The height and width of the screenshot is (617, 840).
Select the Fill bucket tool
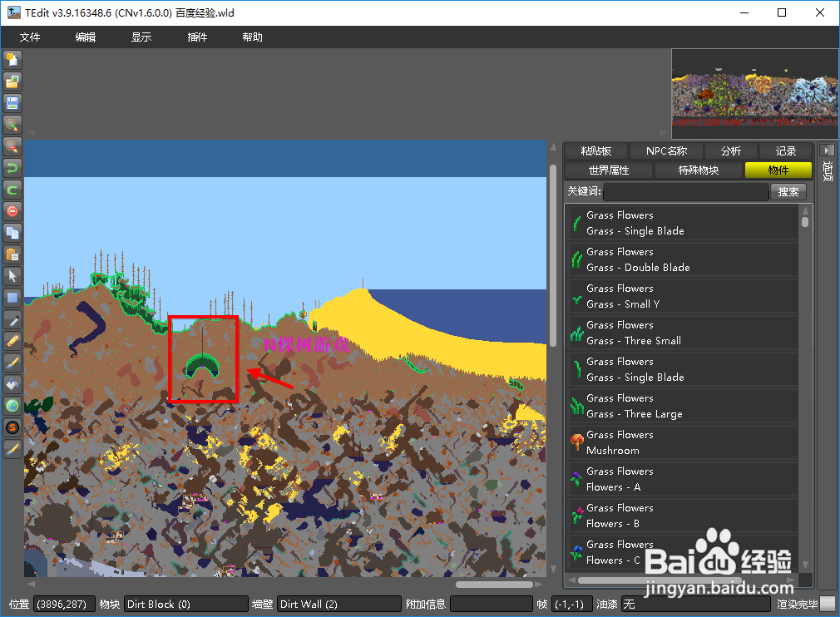click(x=12, y=384)
